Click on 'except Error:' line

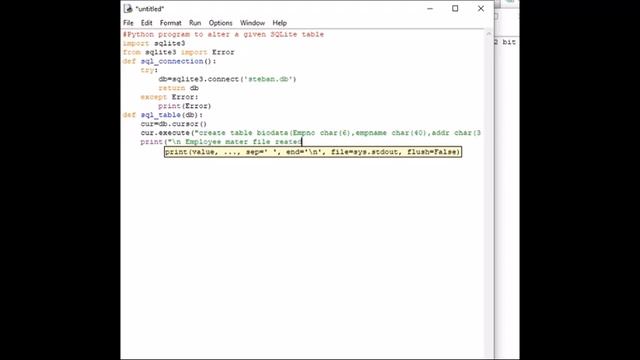[169, 97]
